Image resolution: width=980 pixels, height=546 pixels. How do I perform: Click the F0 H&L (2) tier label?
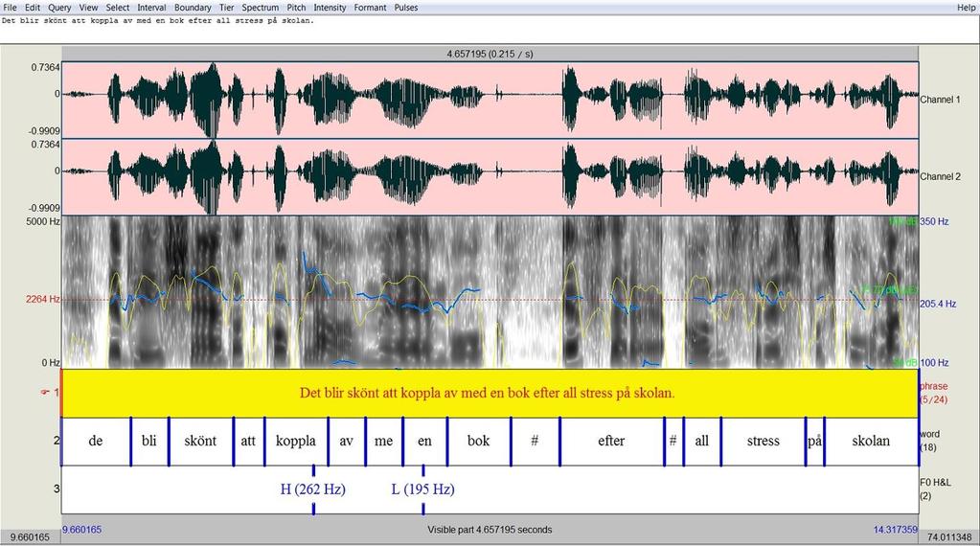coord(935,489)
